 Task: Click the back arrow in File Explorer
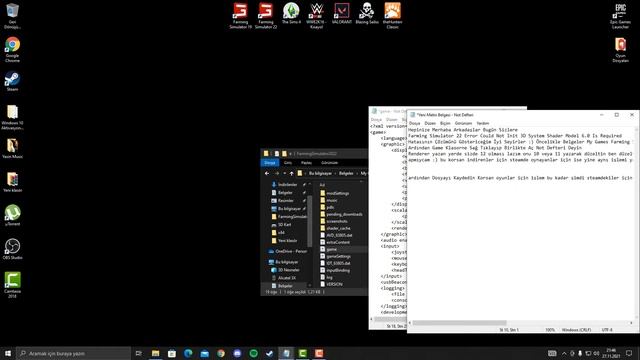click(x=267, y=173)
